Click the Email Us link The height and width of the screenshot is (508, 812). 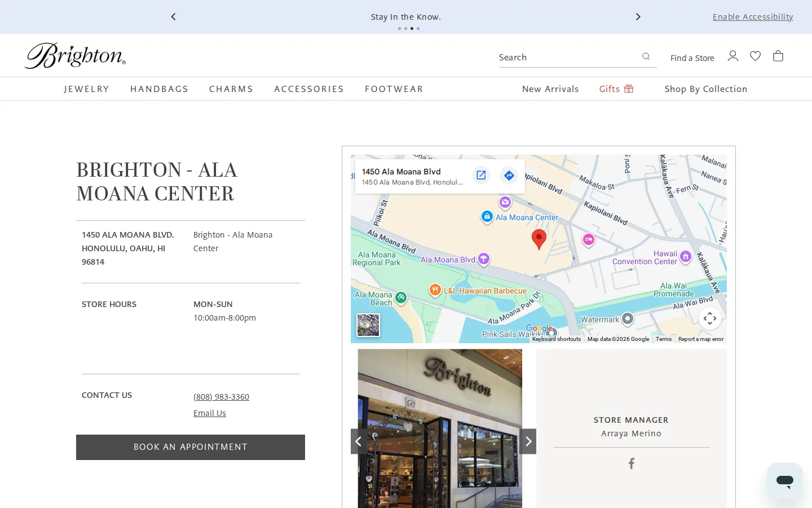pos(210,413)
